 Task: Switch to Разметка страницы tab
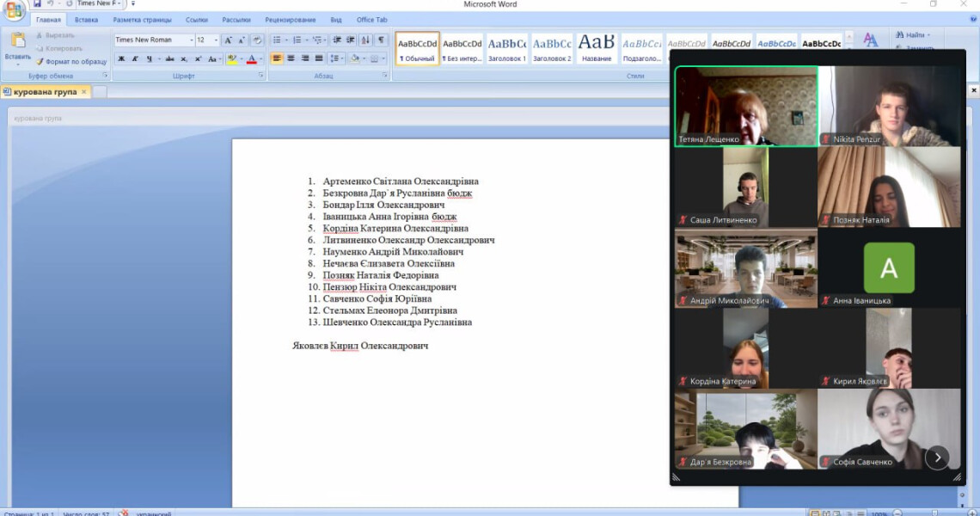click(142, 20)
